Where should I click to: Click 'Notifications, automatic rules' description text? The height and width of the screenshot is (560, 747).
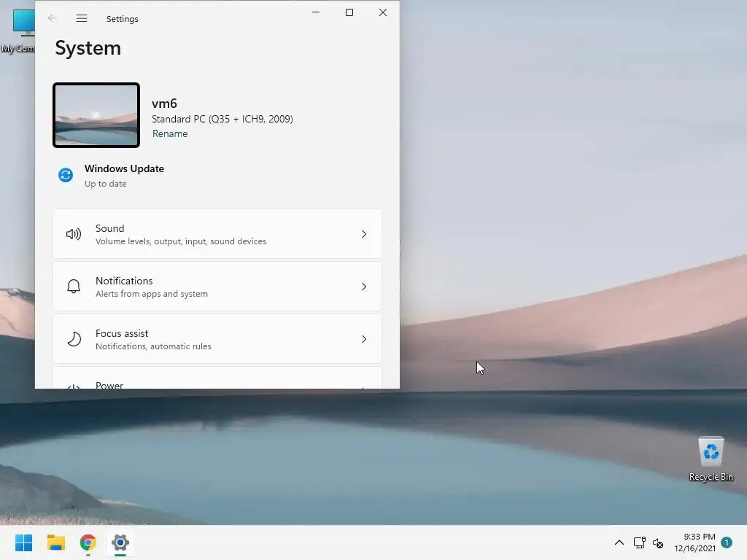click(x=153, y=346)
